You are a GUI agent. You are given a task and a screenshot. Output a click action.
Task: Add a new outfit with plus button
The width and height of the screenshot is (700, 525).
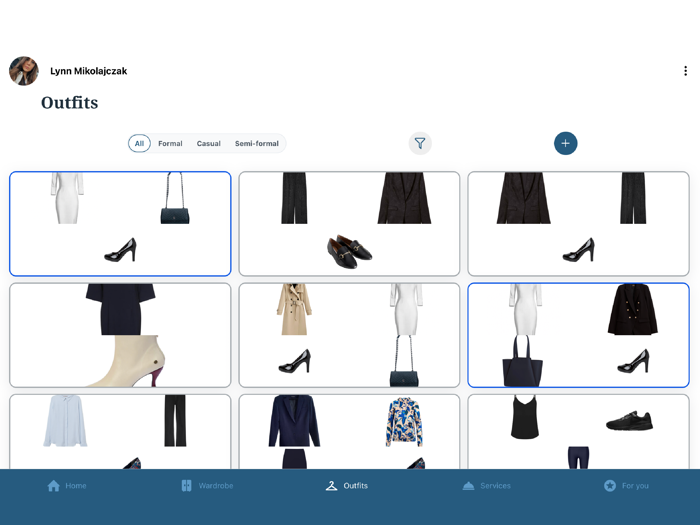click(566, 143)
